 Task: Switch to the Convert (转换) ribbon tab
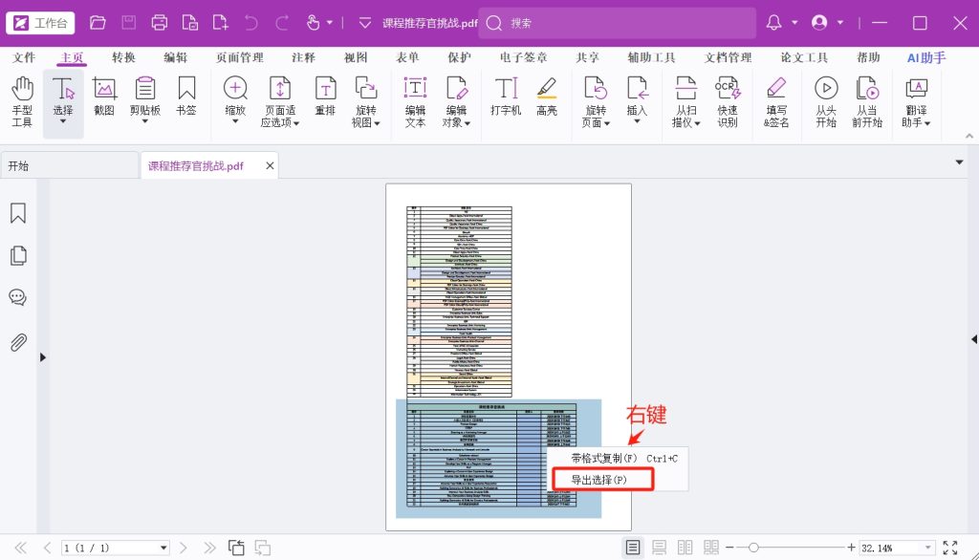(123, 57)
